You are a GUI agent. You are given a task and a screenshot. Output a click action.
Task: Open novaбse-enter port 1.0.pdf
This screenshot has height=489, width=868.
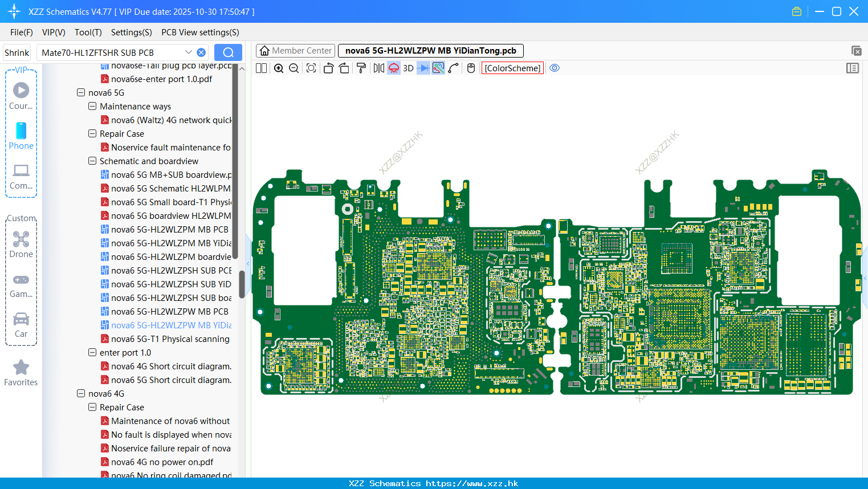157,79
